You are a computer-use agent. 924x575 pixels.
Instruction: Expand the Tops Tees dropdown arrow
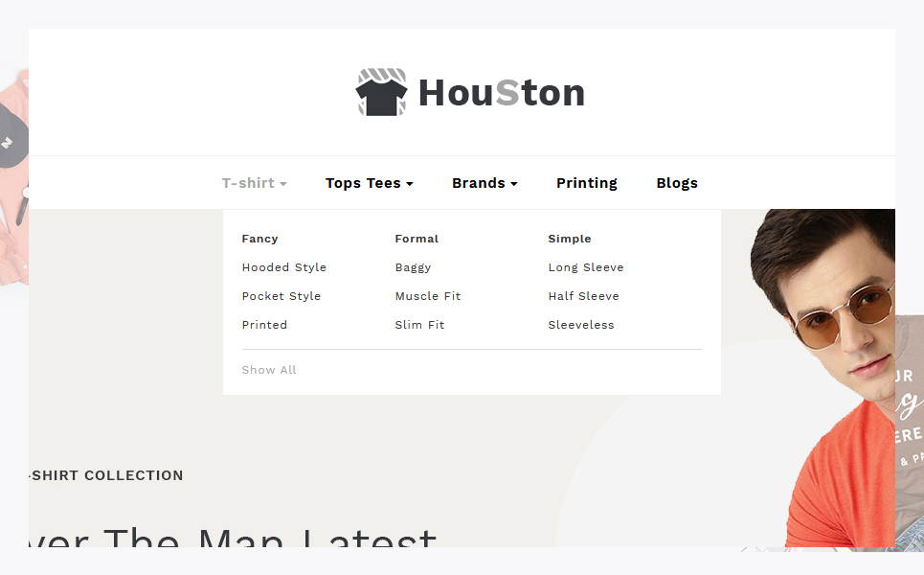click(x=410, y=184)
